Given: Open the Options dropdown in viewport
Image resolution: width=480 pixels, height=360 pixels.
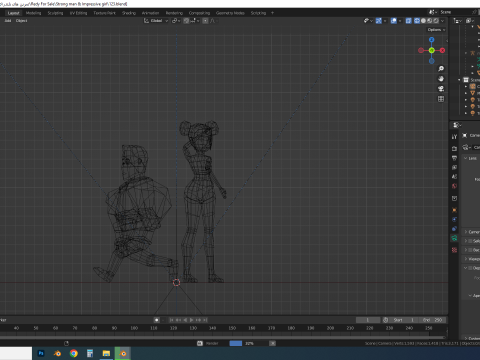Looking at the screenshot, I should coord(436,30).
